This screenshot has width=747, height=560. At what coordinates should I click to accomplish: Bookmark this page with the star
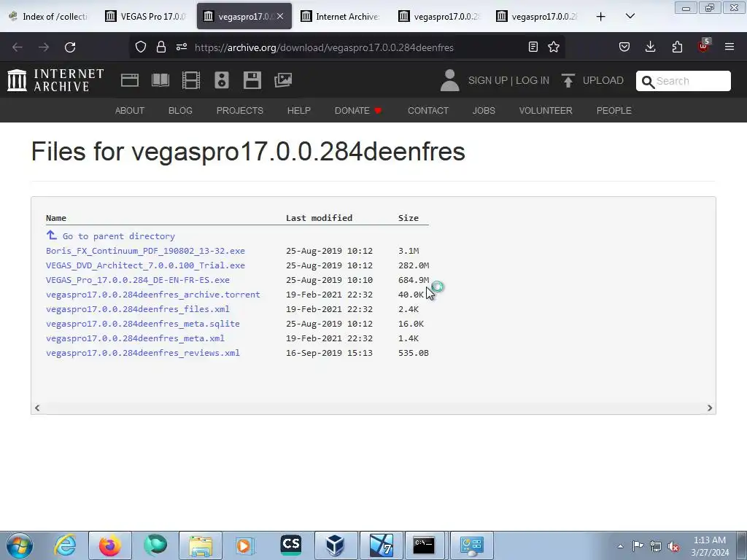[554, 47]
